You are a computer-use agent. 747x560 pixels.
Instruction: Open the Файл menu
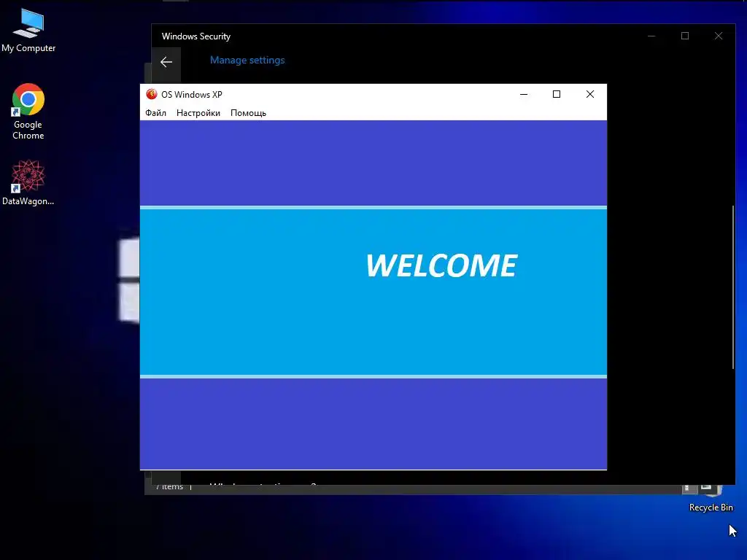[x=156, y=113]
